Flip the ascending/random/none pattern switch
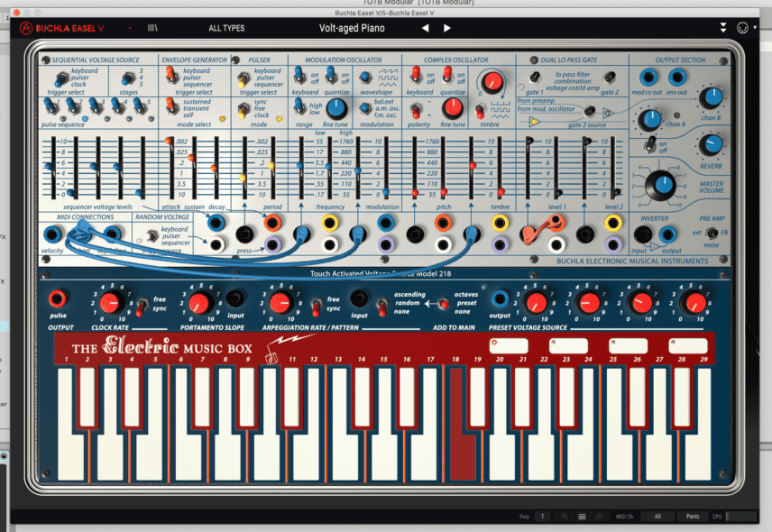 pyautogui.click(x=382, y=305)
